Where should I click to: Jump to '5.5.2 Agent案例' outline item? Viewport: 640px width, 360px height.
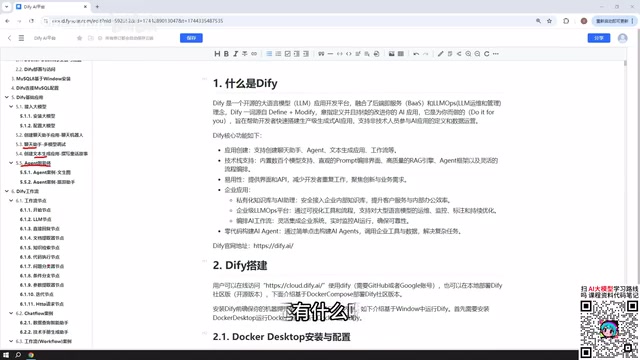pos(47,182)
